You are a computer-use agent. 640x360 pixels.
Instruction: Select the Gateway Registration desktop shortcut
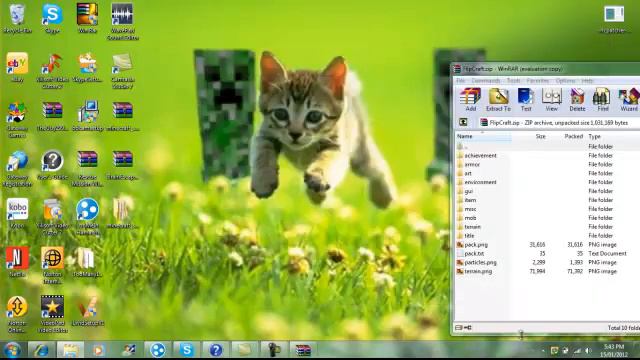[17, 169]
